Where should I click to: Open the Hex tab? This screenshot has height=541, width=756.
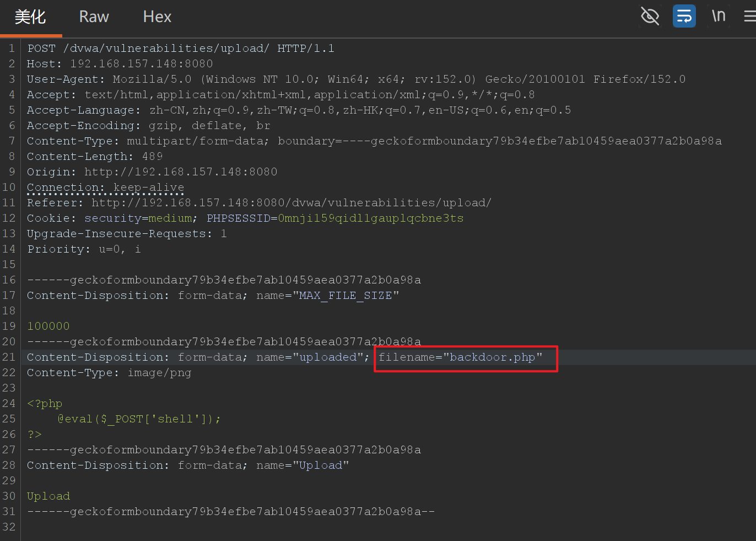pos(157,17)
